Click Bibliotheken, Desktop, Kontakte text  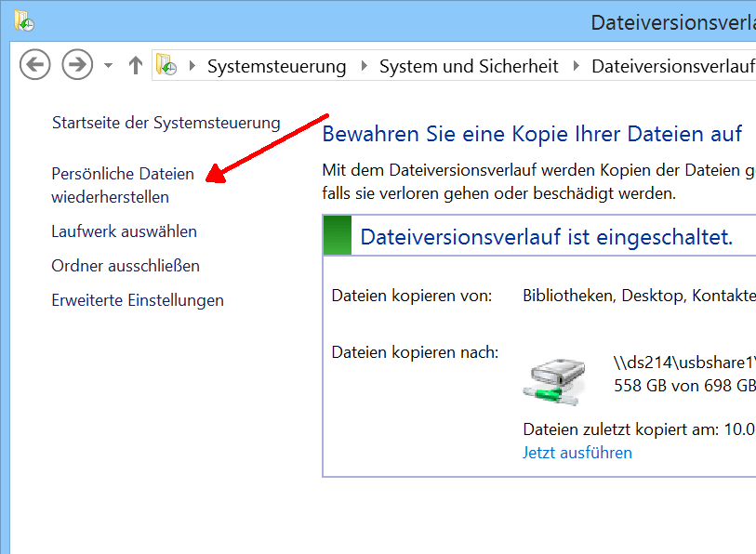click(x=640, y=296)
